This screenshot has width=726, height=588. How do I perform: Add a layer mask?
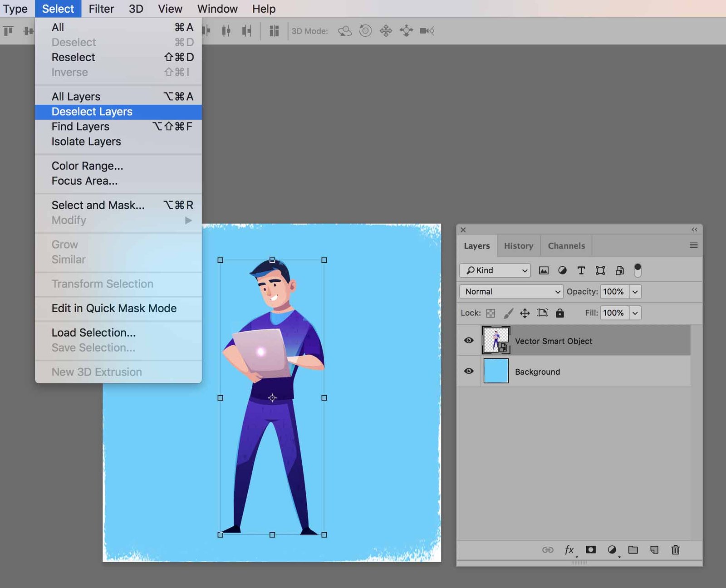[590, 550]
